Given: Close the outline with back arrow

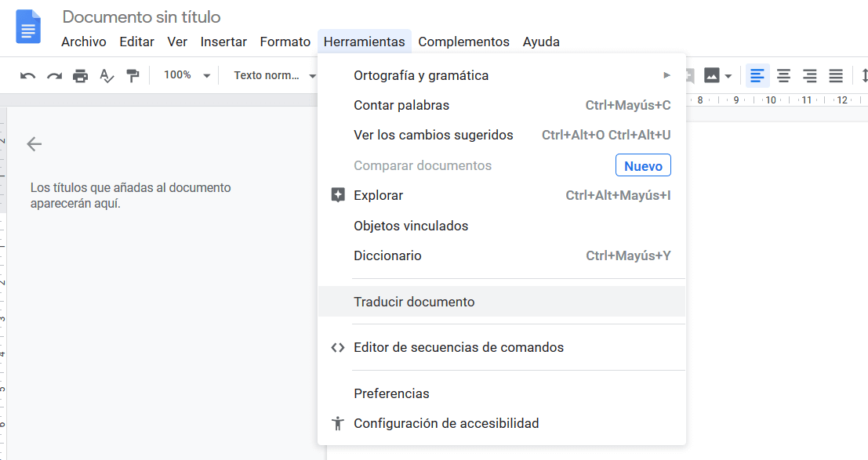Looking at the screenshot, I should pos(35,144).
